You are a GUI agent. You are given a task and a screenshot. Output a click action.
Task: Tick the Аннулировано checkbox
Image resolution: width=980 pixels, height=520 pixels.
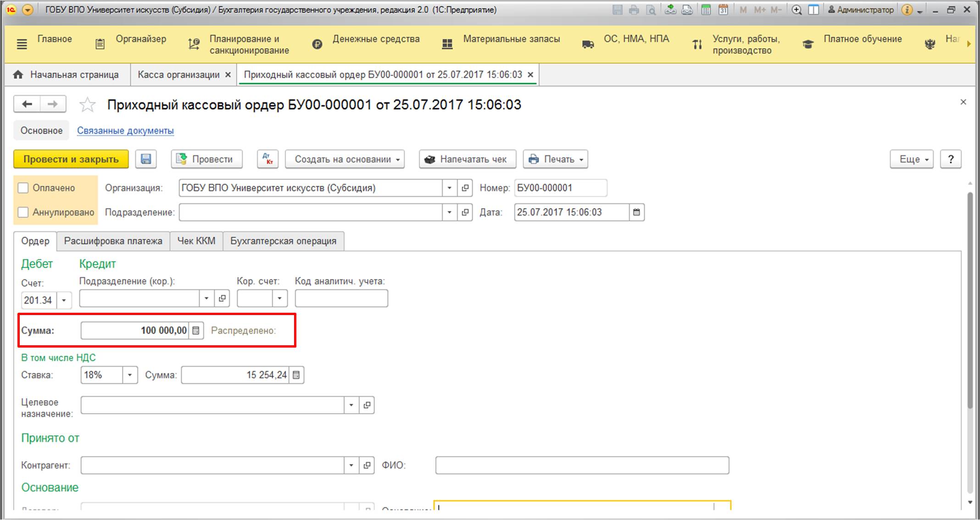23,212
